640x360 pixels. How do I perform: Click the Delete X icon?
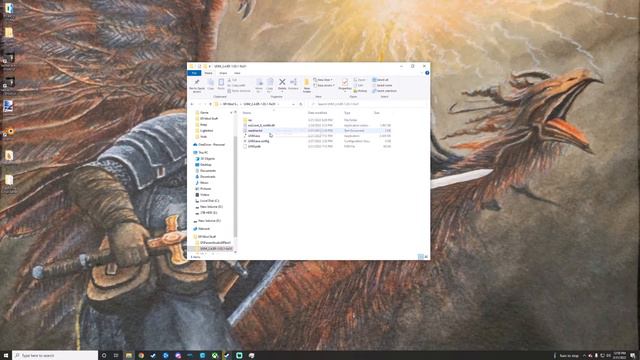[282, 82]
